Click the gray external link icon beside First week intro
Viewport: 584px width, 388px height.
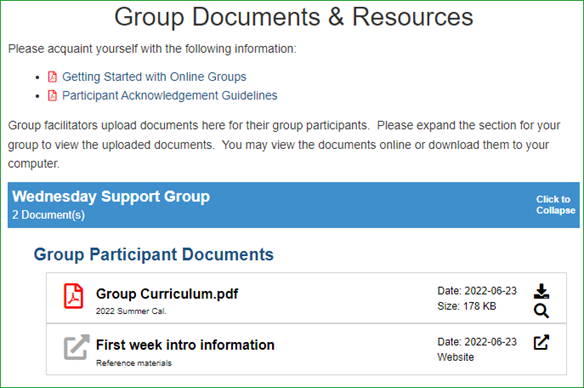76,347
